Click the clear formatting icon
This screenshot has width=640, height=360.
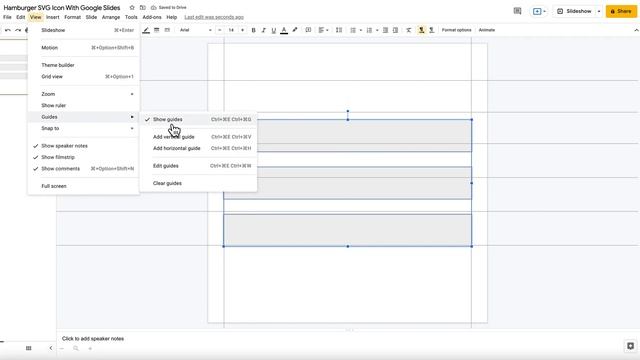click(409, 30)
